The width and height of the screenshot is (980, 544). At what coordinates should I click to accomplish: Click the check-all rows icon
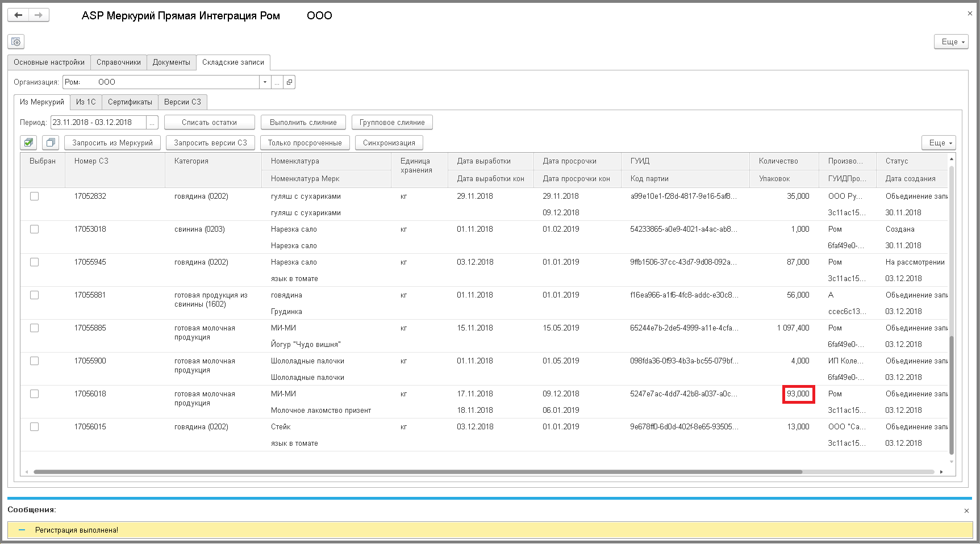[28, 143]
